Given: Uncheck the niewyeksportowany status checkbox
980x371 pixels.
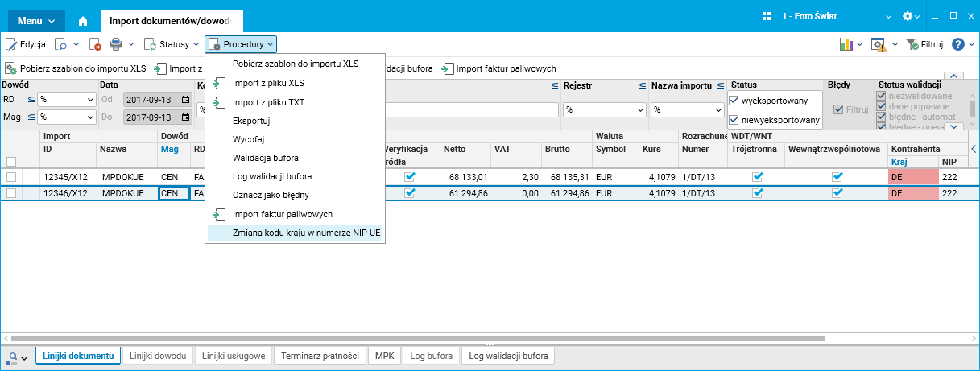Looking at the screenshot, I should 734,120.
